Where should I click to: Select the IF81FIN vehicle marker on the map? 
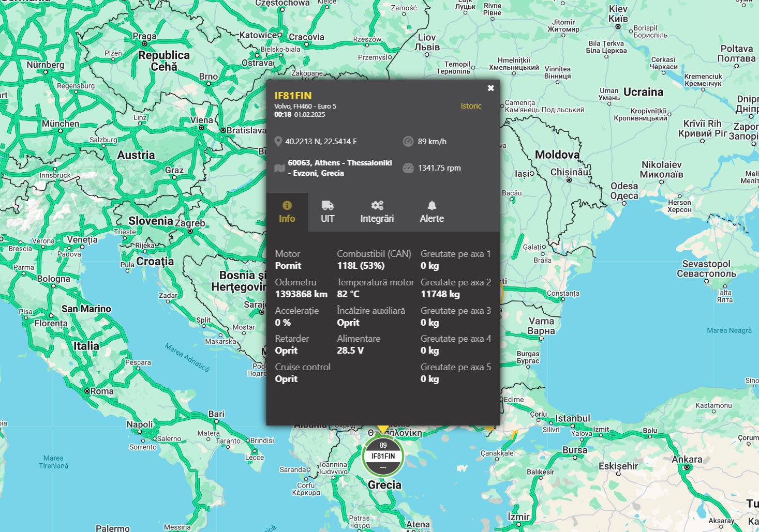(x=383, y=456)
